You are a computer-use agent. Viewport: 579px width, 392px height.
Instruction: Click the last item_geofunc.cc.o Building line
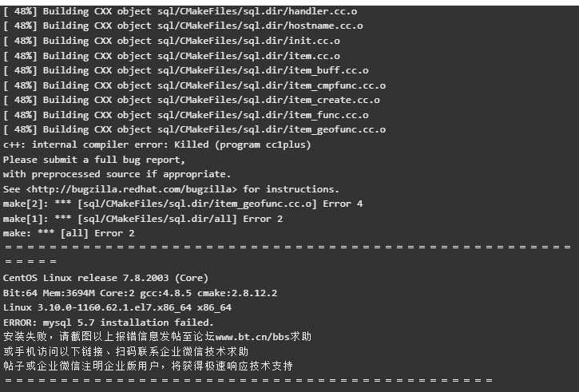(x=194, y=129)
